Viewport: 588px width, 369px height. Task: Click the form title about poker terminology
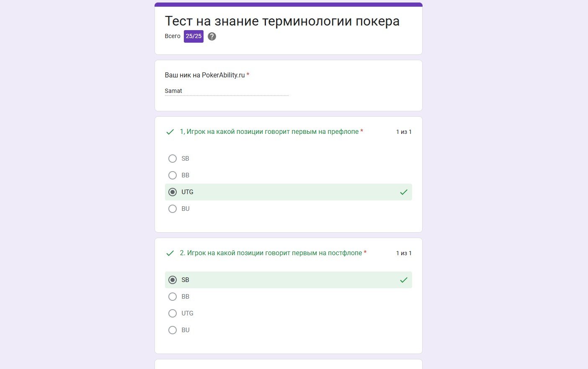click(x=282, y=21)
